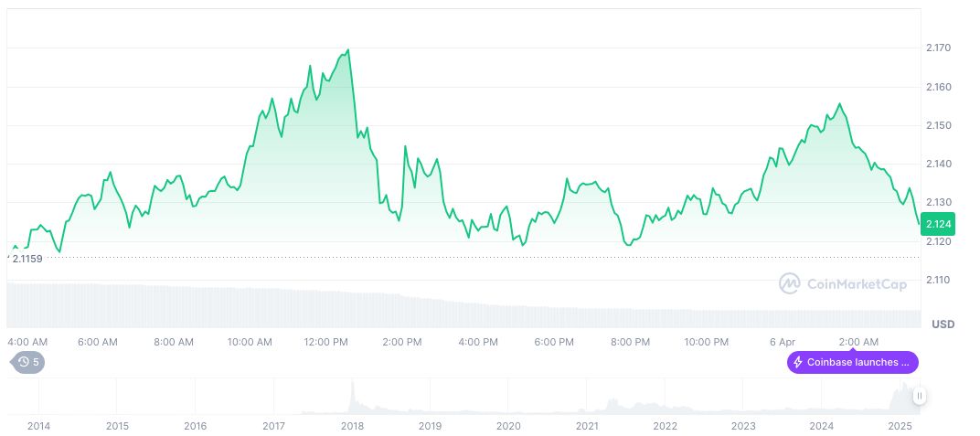Click the CoinMarketCap watermark logo
This screenshot has height=436, width=980.
[x=790, y=284]
